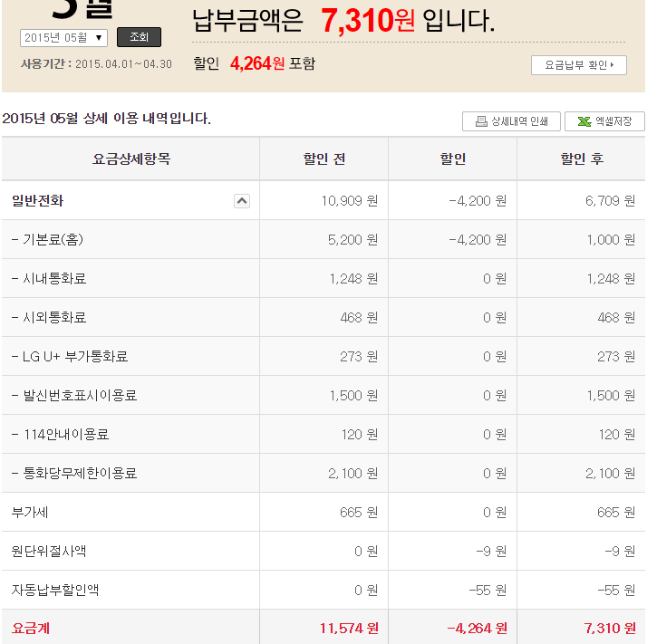Open the 2015년 05월 month dropdown
Viewport: 647px width, 644px height.
click(x=63, y=37)
